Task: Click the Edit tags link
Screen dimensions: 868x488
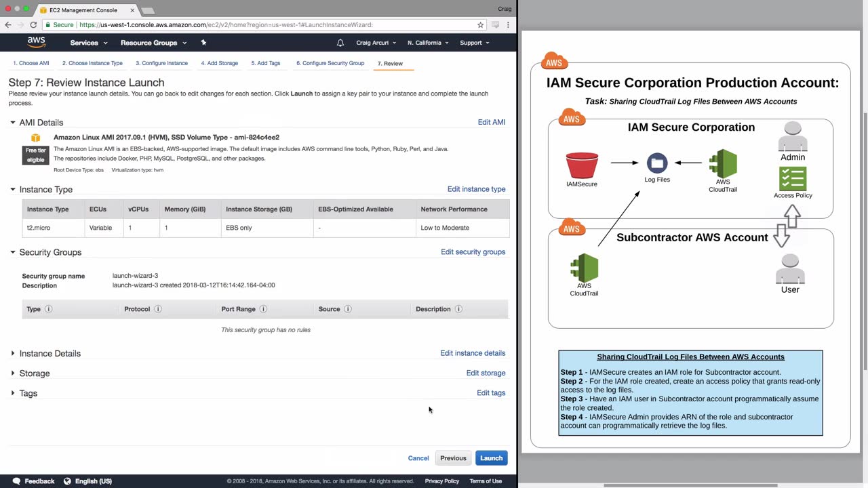Action: point(491,393)
